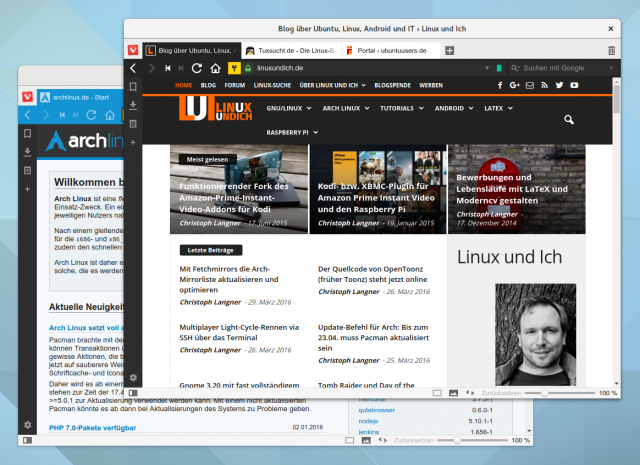Open the Bookmarks panel in the archlinux.de window
640x465 pixels.
pyautogui.click(x=27, y=133)
